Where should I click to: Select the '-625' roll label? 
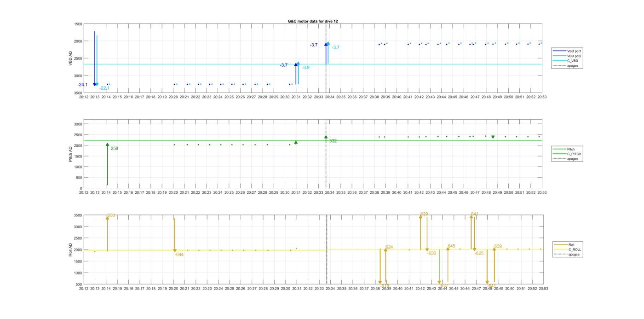pos(479,254)
